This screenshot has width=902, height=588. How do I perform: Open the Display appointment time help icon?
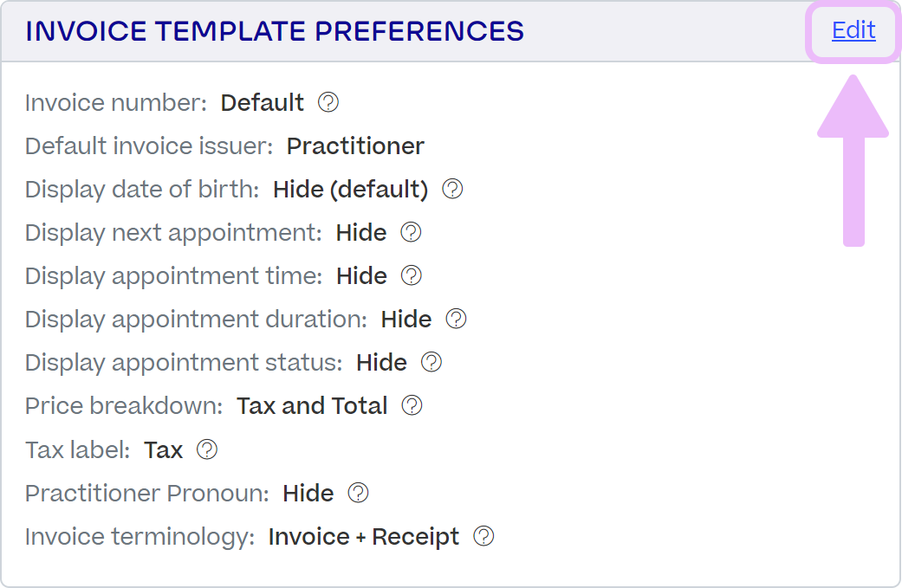[412, 276]
